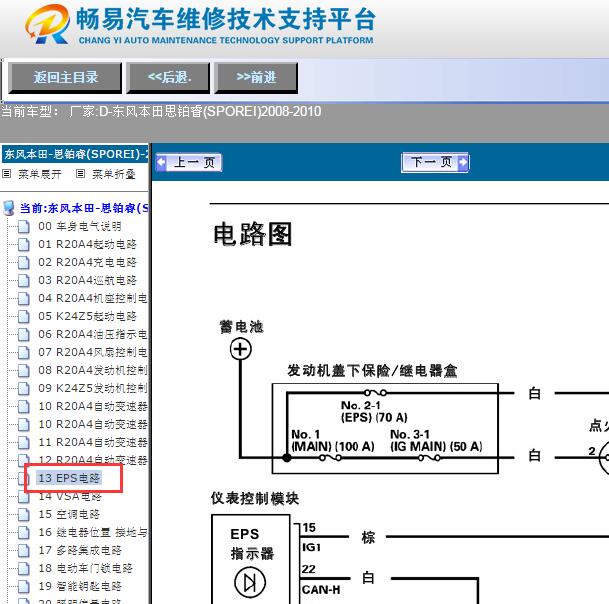Click the page icon beside 16 继电器位置 接地与
609x604 pixels.
[23, 533]
